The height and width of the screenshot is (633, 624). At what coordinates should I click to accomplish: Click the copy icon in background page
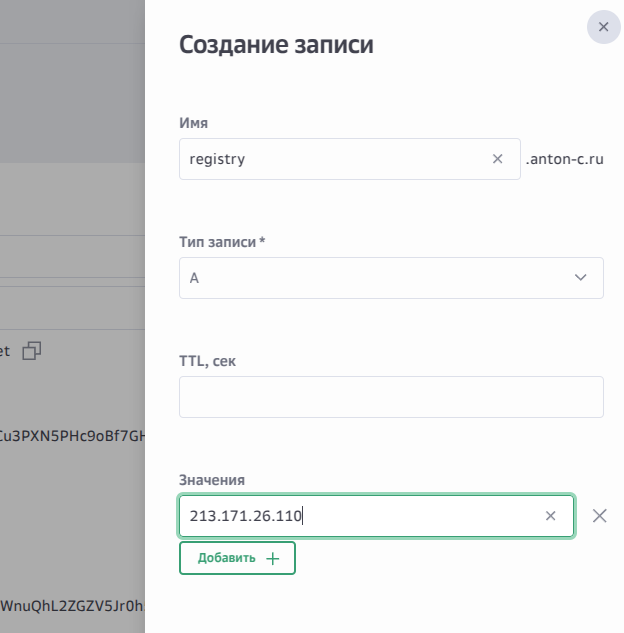[32, 350]
